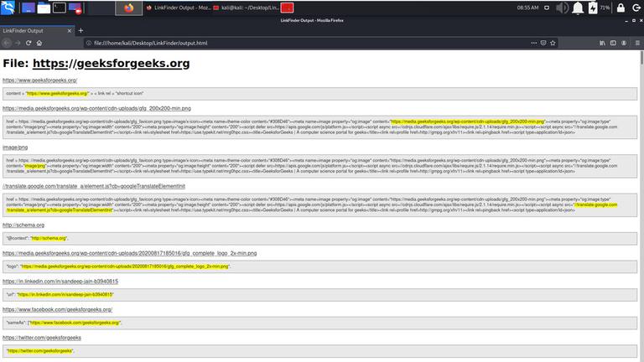Viewport: 644px width, 362px height.
Task: Open the file manager from panel
Action: 44,8
